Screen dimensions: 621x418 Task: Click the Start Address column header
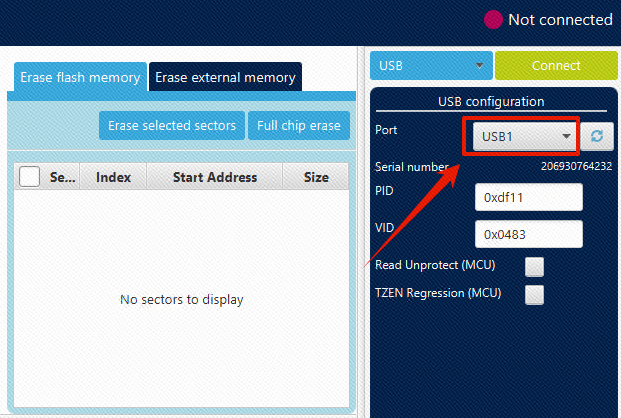pos(215,177)
